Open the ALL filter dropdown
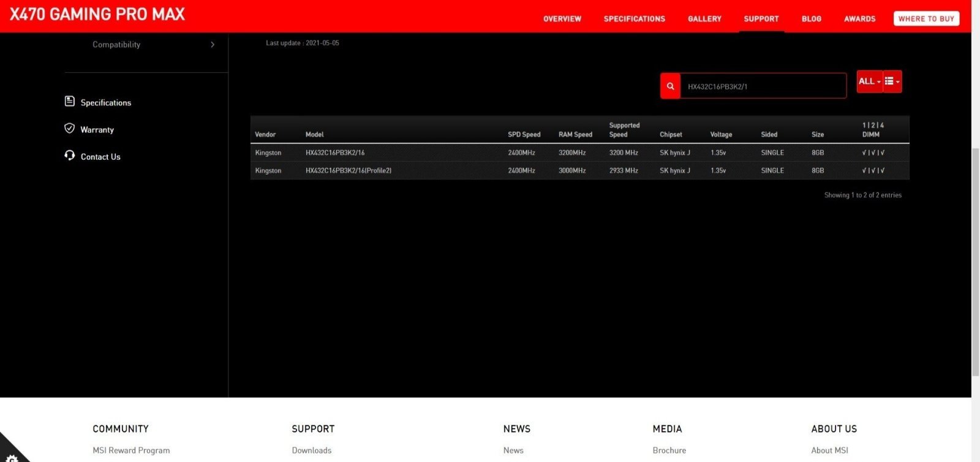This screenshot has height=462, width=980. pyautogui.click(x=869, y=81)
